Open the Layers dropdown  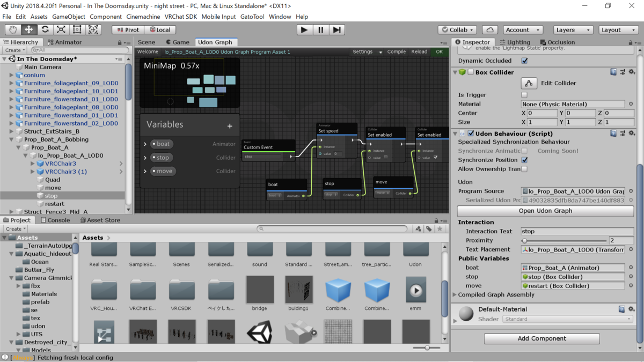click(x=573, y=30)
